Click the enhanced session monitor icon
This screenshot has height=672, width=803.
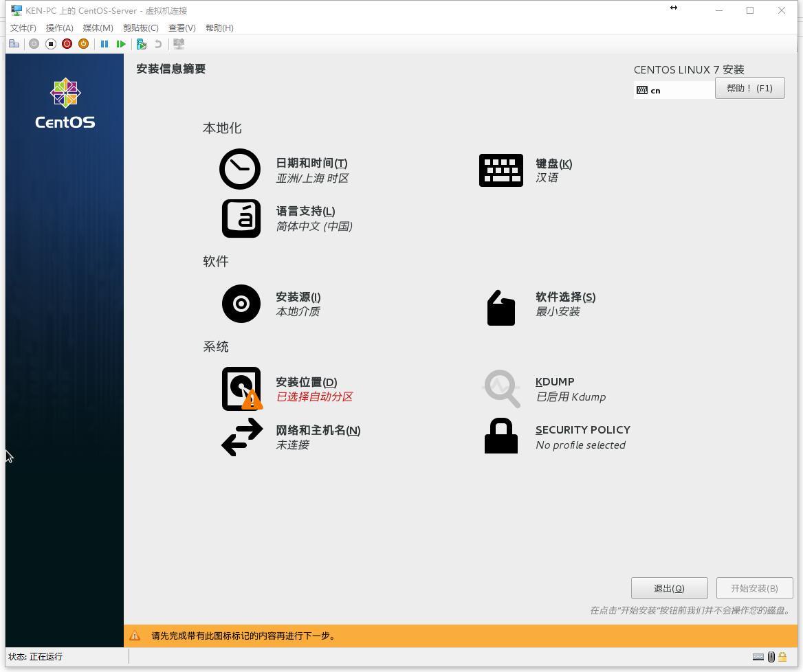[179, 44]
